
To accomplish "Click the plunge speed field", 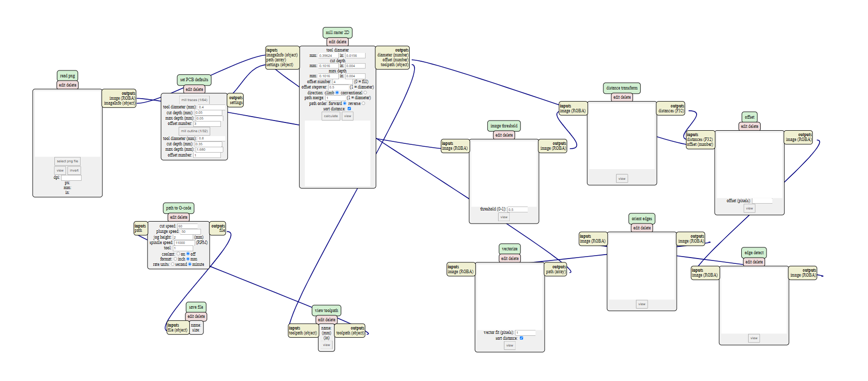I will tap(190, 232).
